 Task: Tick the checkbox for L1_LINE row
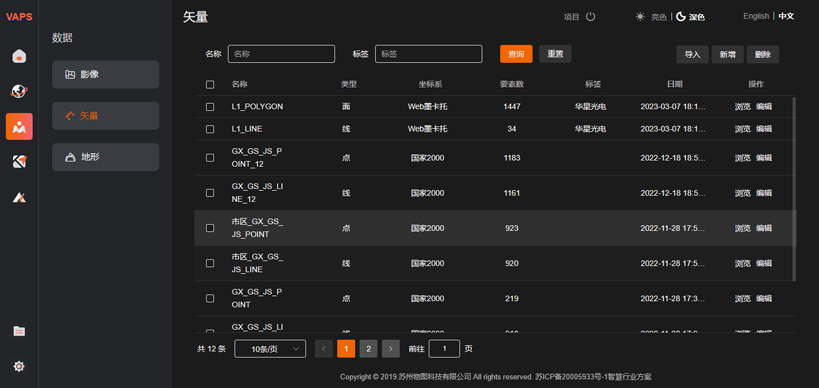point(210,129)
